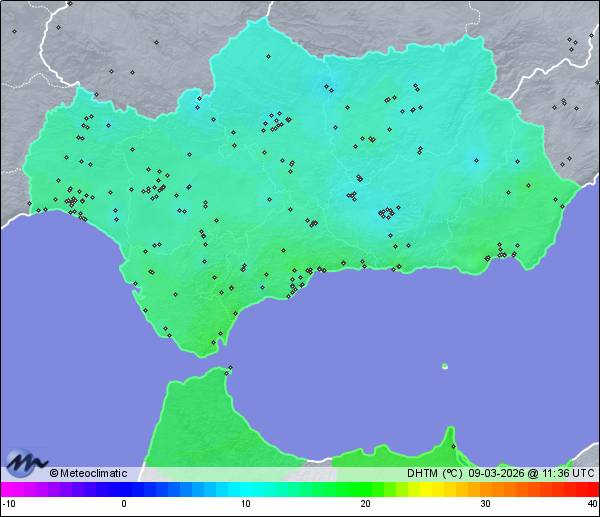This screenshot has width=600, height=517.
Task: Click the 30 label on the temperature scale
Action: click(x=484, y=504)
